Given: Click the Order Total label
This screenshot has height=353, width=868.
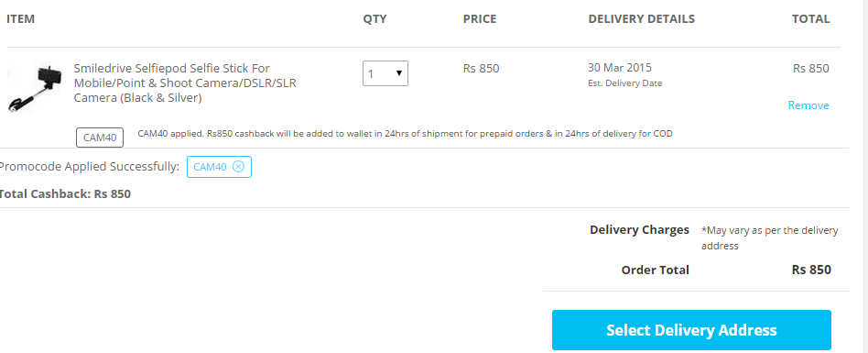Looking at the screenshot, I should 656,270.
